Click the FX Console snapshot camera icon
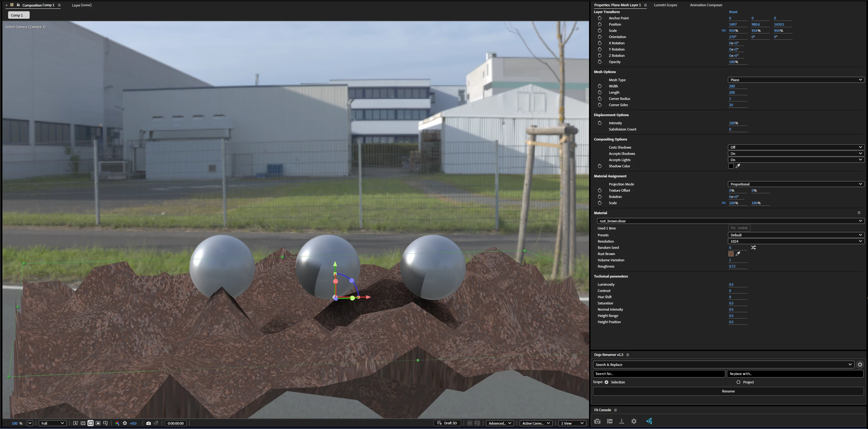Screen dimensions: 868x429 pyautogui.click(x=597, y=421)
